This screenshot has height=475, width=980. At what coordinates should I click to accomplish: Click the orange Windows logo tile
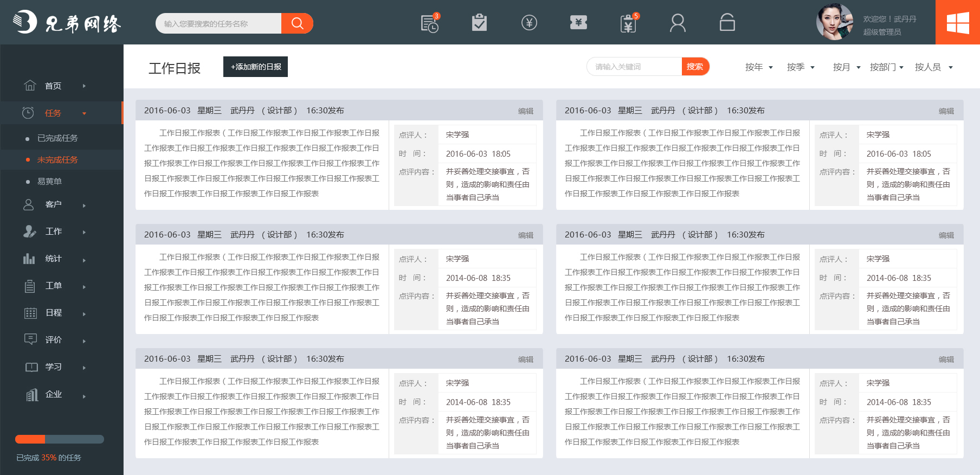click(958, 22)
